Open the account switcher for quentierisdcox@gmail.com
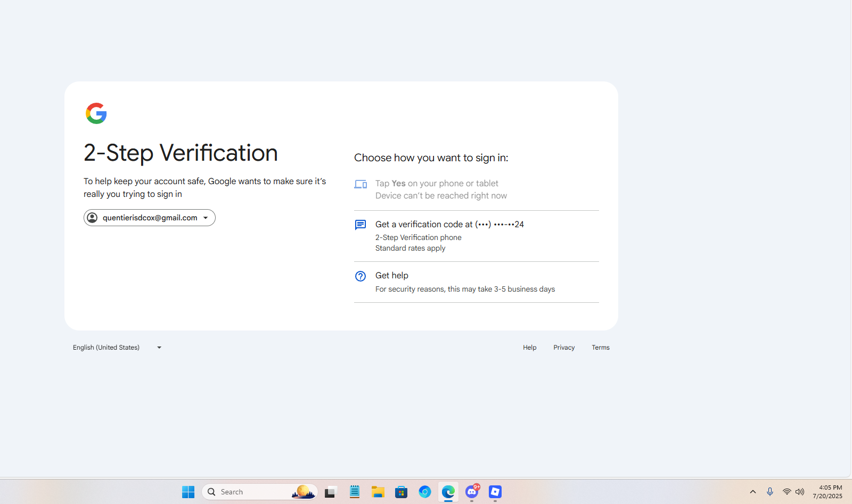 [x=150, y=218]
